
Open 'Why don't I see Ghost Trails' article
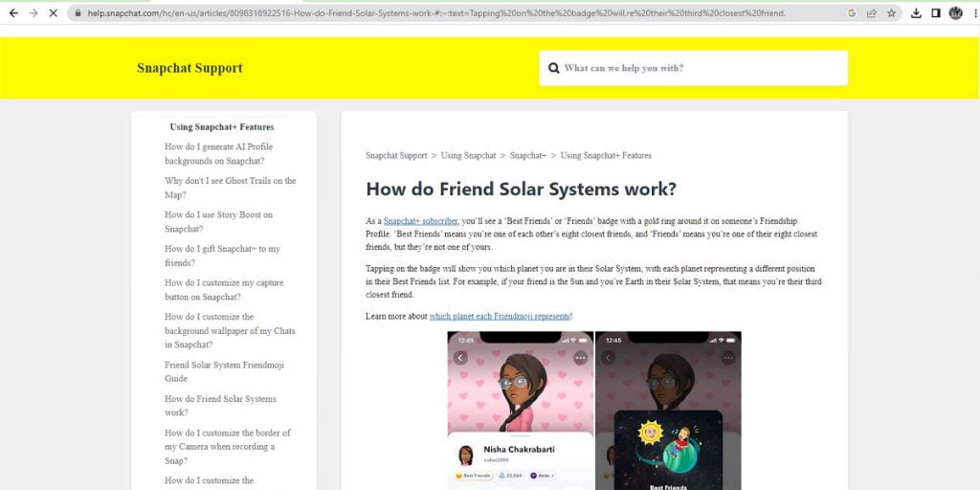230,188
